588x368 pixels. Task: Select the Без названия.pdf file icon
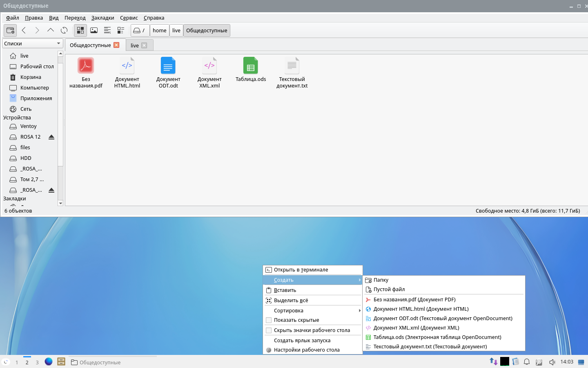[x=86, y=65]
